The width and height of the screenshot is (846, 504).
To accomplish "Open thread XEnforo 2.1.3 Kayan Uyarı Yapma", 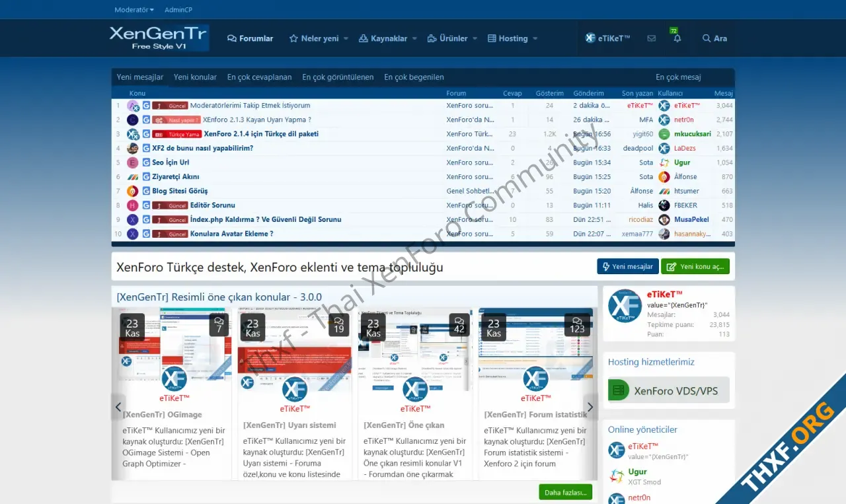I will (x=256, y=120).
